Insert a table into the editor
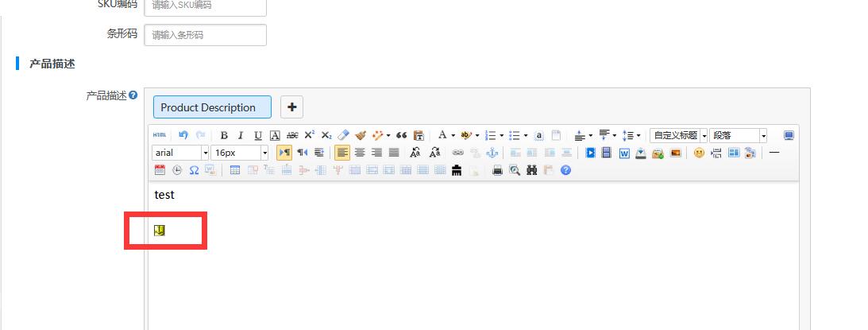The width and height of the screenshot is (868, 330). click(235, 170)
